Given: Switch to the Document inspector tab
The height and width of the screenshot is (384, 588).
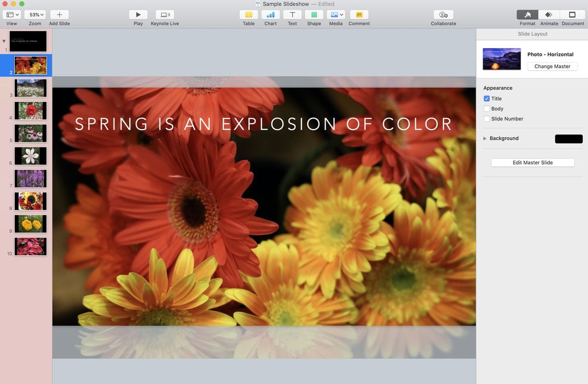Looking at the screenshot, I should pyautogui.click(x=572, y=15).
